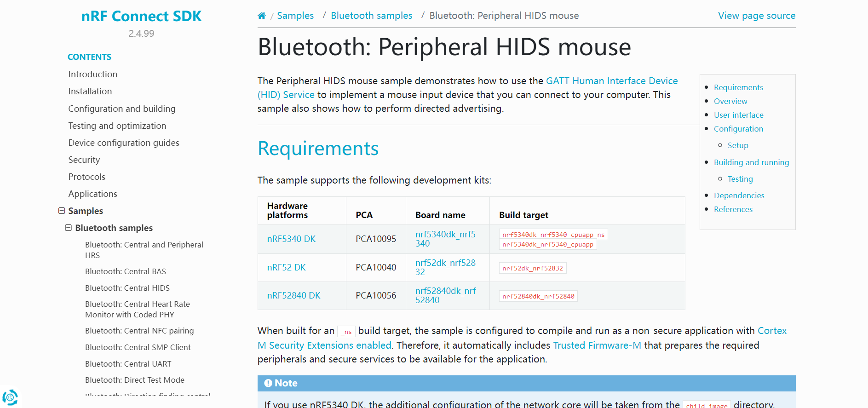Select PCA10056 table cell text
The height and width of the screenshot is (408, 868).
(376, 296)
